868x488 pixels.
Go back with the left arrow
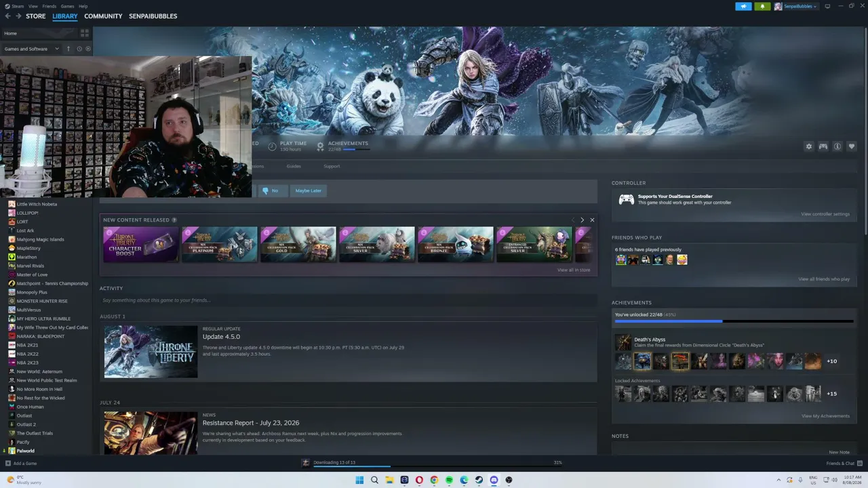click(8, 16)
